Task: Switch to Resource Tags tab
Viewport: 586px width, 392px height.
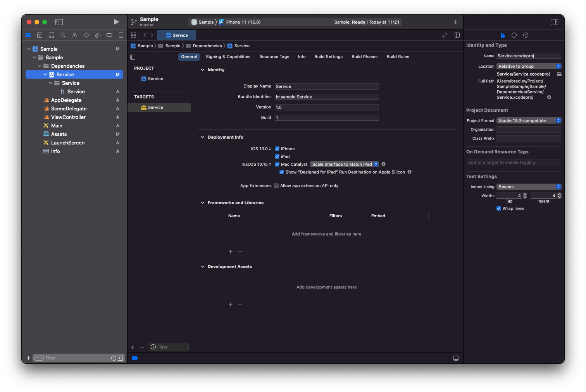Action: (274, 57)
